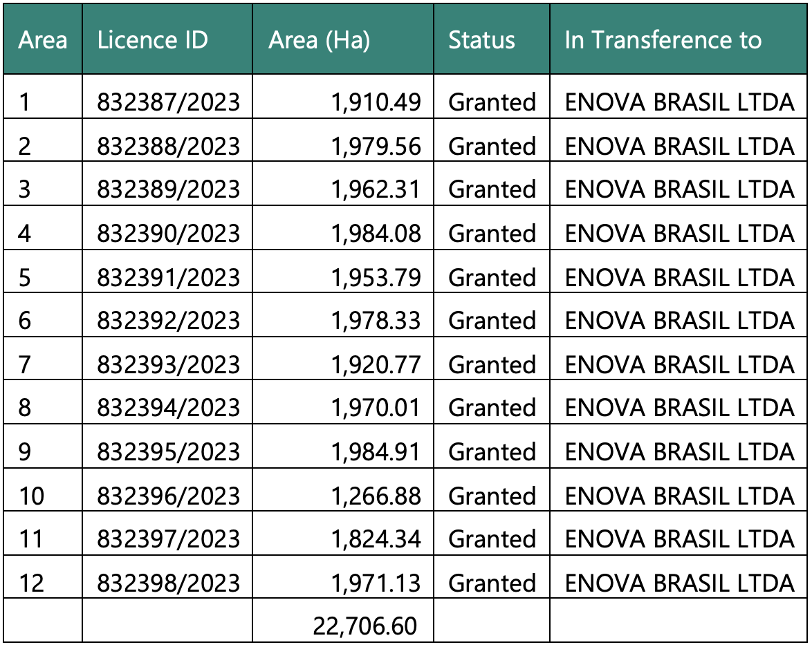Click licence ID 832398/2023
The width and height of the screenshot is (812, 647).
coord(168,583)
